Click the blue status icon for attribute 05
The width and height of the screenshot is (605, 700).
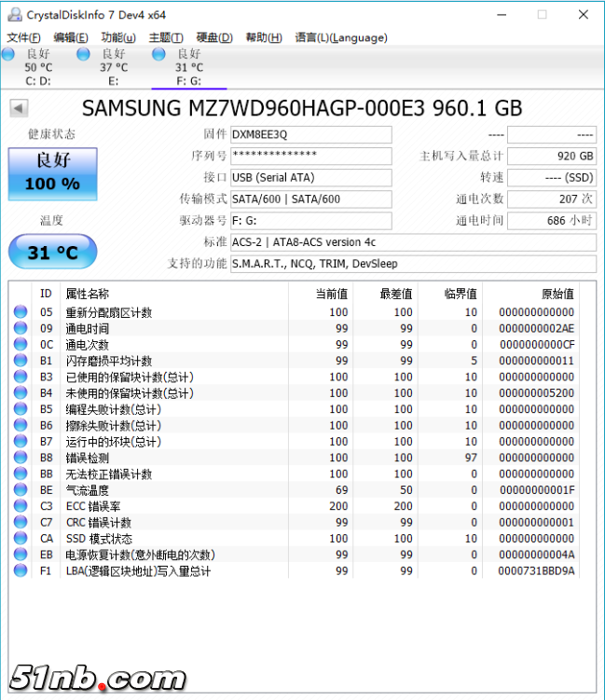[x=21, y=313]
